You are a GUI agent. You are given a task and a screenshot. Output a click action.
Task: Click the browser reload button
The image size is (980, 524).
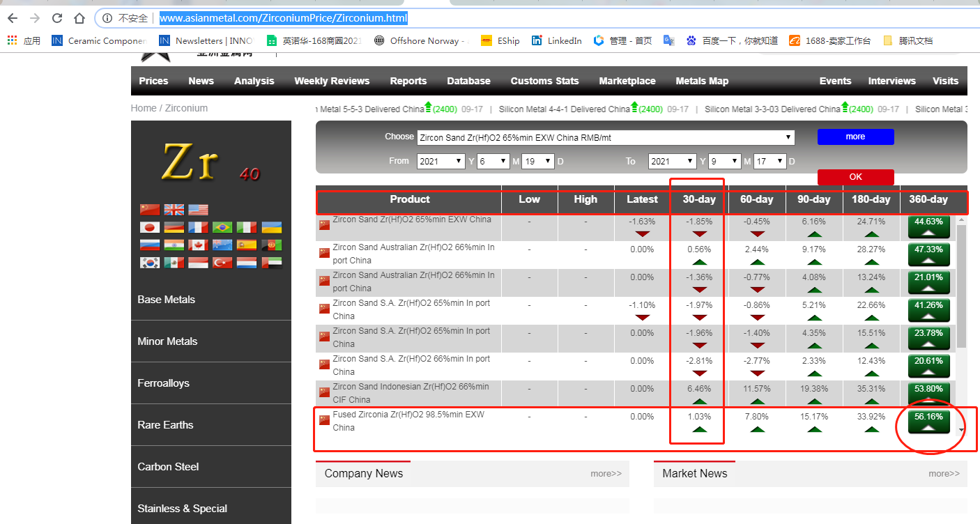point(57,18)
